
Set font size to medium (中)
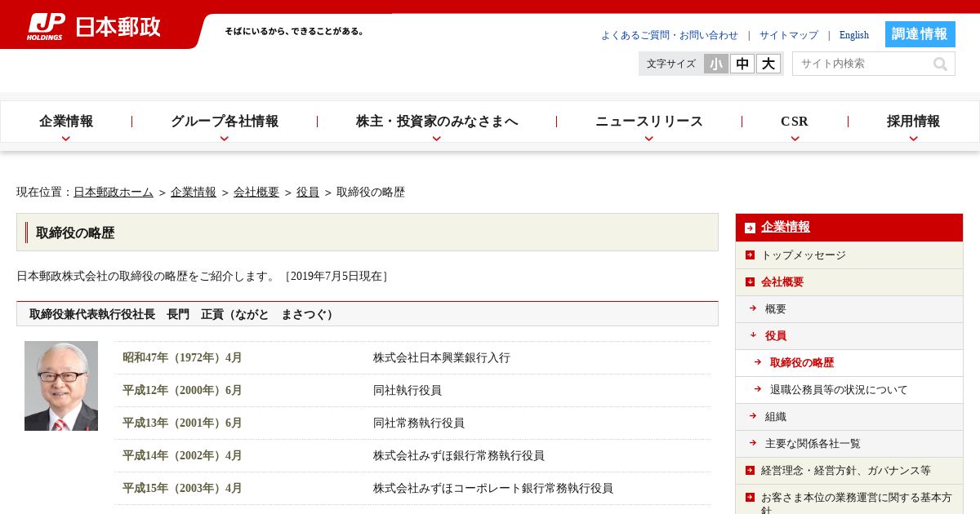(742, 64)
